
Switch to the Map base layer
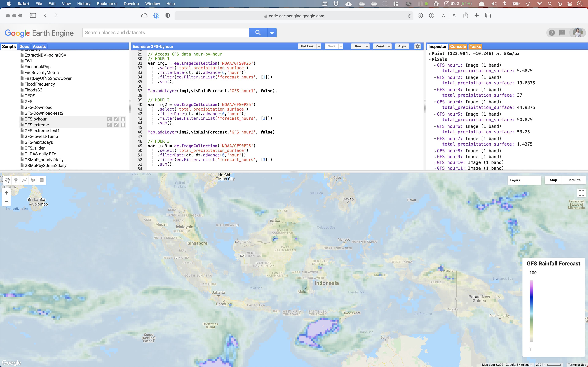(x=553, y=180)
